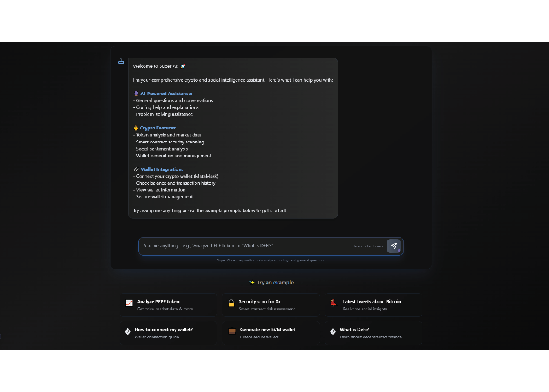The height and width of the screenshot is (392, 549).
Task: Click the sparkle icon next to Try an example
Action: tap(252, 283)
